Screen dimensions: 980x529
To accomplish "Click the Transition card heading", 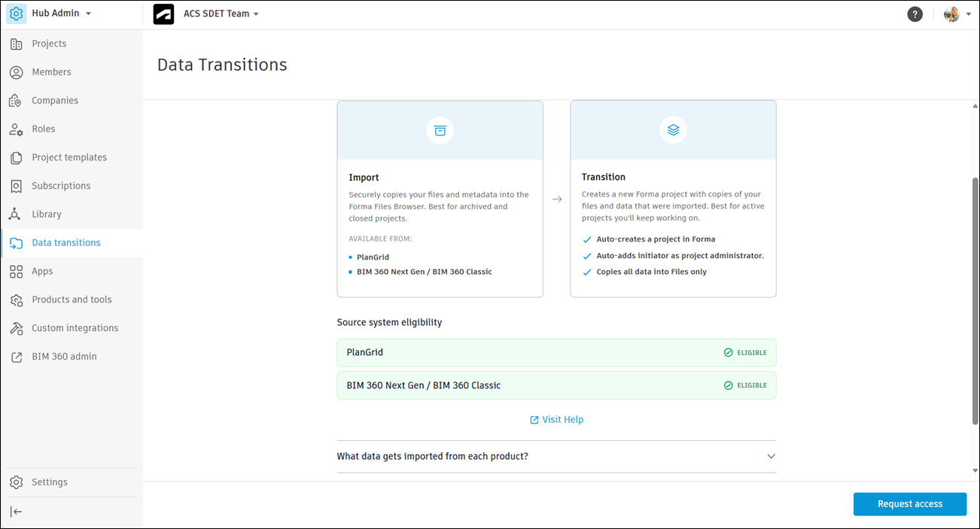I will click(604, 178).
